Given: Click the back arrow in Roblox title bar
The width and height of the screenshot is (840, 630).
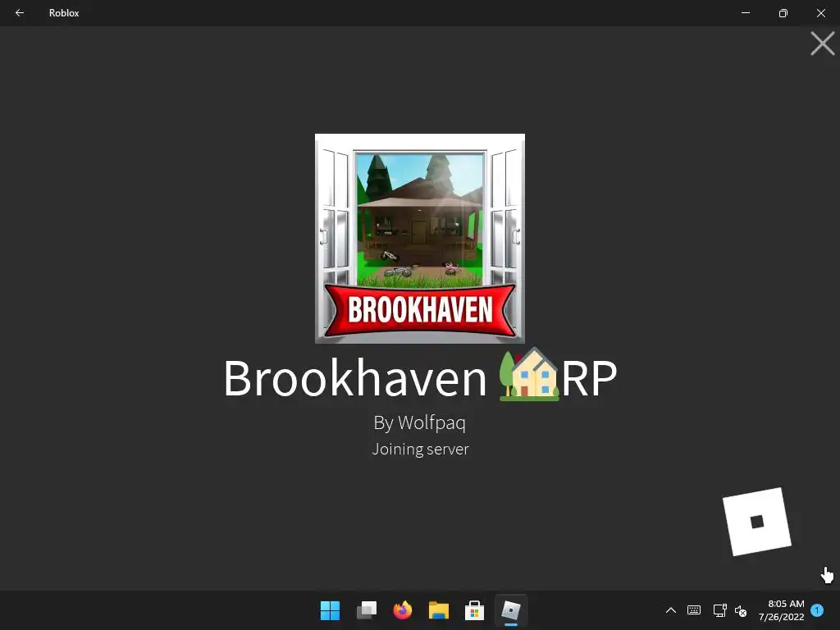Looking at the screenshot, I should coord(20,13).
